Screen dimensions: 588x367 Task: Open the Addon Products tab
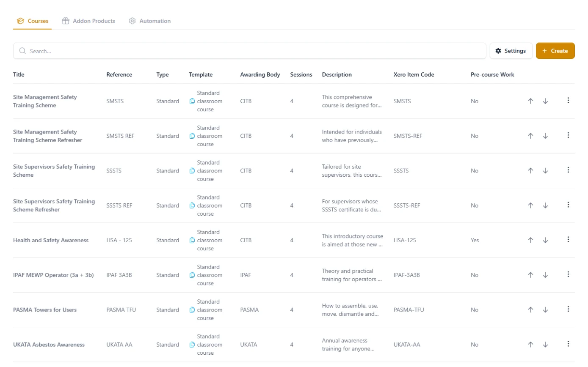pyautogui.click(x=88, y=21)
